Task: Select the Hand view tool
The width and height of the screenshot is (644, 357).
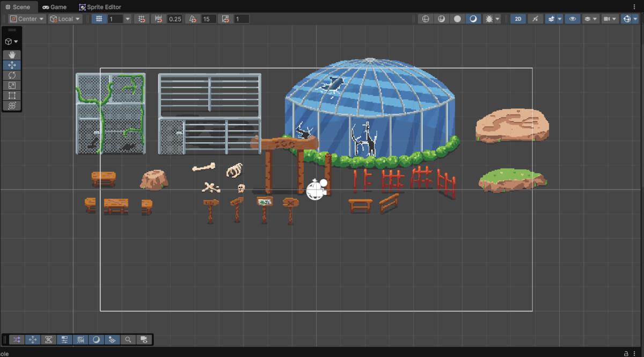Action: point(12,55)
